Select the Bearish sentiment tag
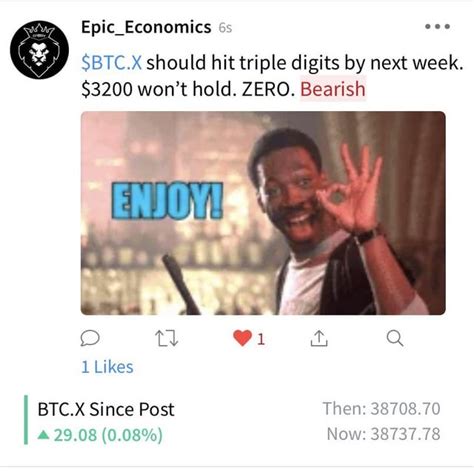 point(333,89)
